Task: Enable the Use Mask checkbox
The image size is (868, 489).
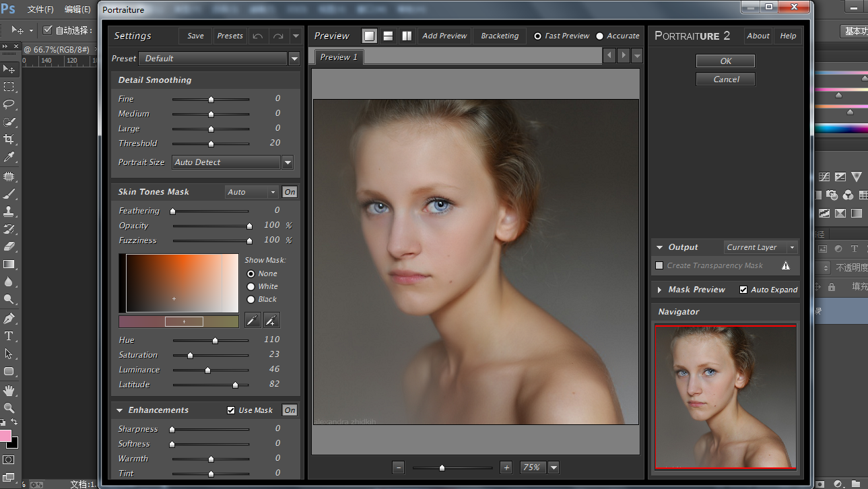Action: click(x=232, y=410)
